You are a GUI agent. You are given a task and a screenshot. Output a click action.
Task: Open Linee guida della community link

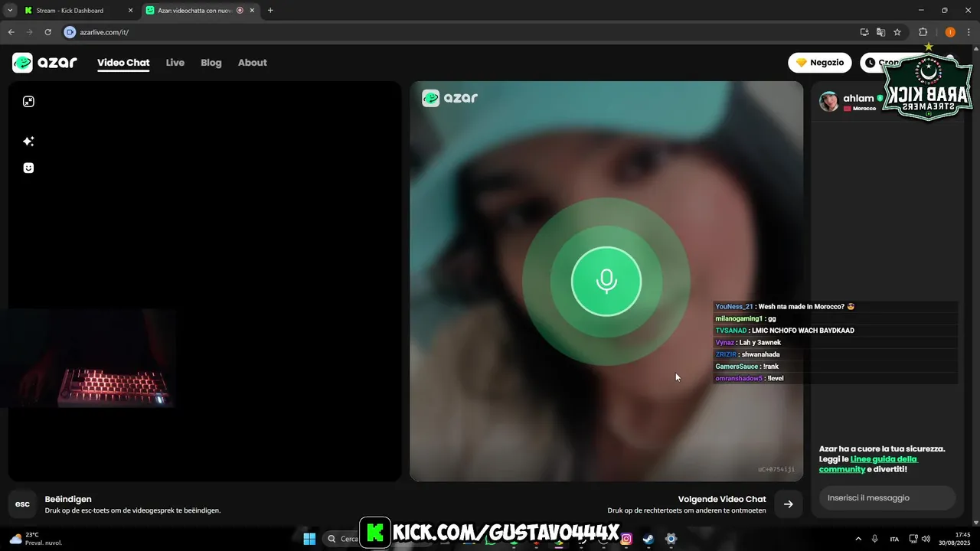868,464
